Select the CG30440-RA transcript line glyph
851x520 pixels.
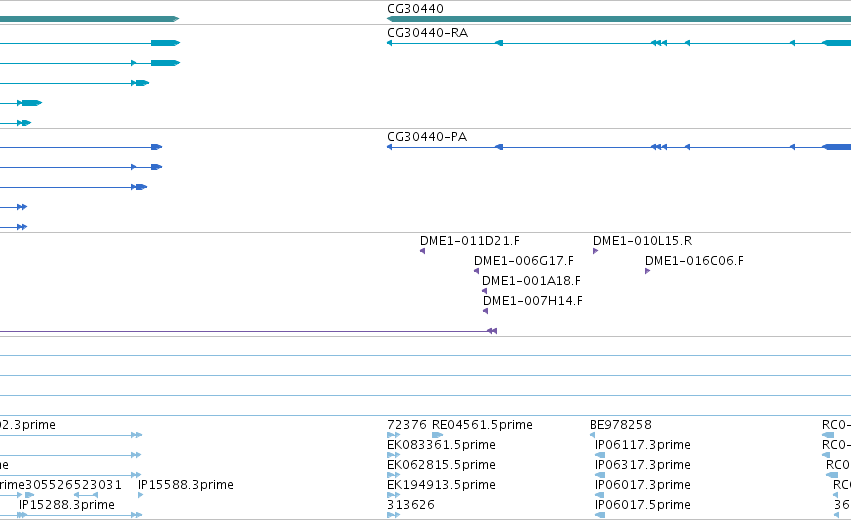point(619,43)
